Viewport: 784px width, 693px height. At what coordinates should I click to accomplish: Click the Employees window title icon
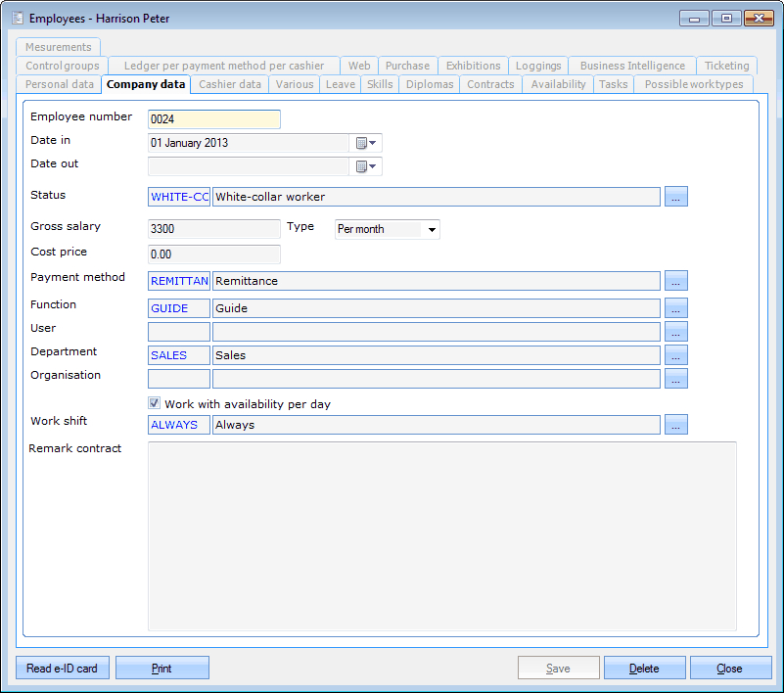(17, 18)
